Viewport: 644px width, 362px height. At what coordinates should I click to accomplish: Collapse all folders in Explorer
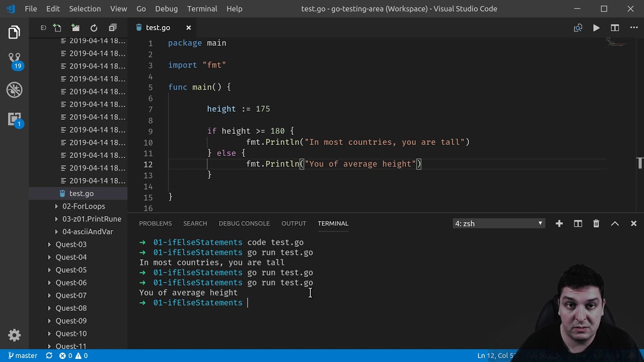point(113,28)
